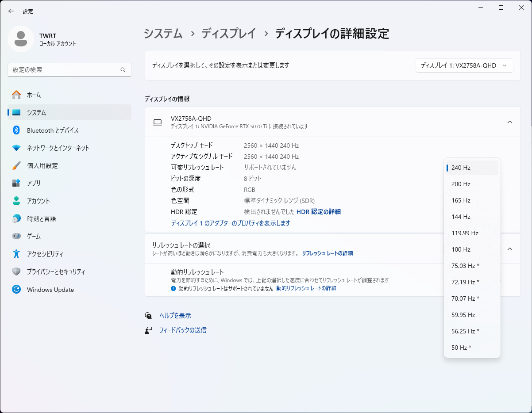Choose 59.95 Hz refresh rate option
The height and width of the screenshot is (413, 532).
[x=463, y=315]
